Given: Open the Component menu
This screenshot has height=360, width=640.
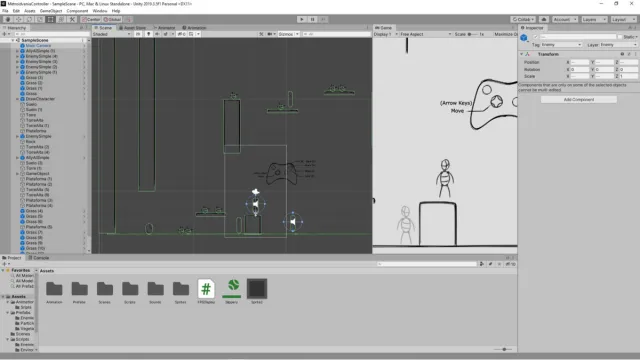Looking at the screenshot, I should point(77,11).
